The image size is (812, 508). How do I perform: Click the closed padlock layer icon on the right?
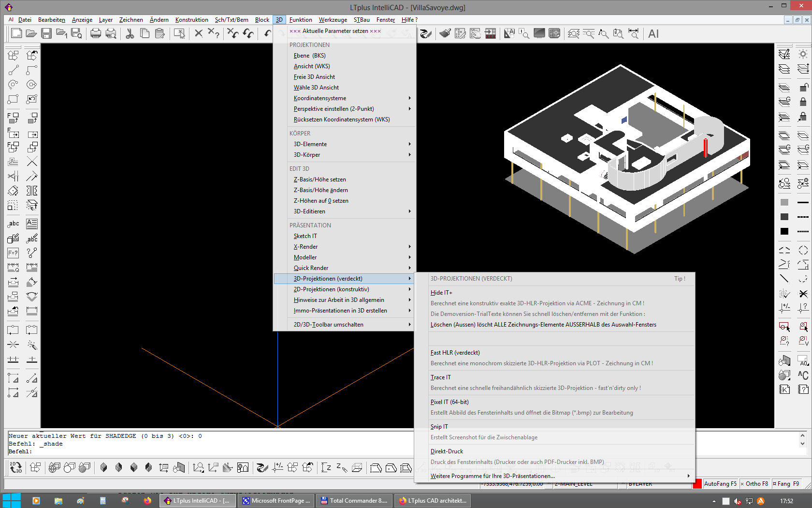(803, 102)
